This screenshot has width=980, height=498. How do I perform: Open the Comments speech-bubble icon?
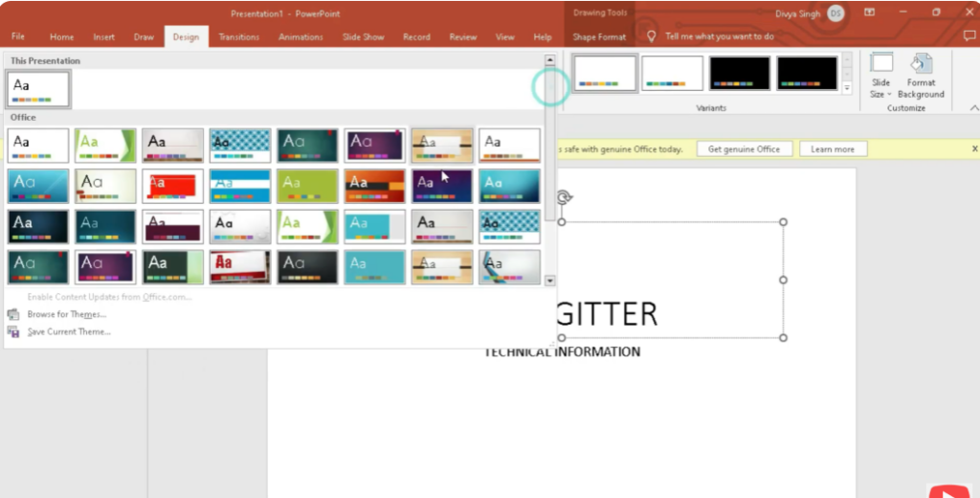click(x=969, y=36)
